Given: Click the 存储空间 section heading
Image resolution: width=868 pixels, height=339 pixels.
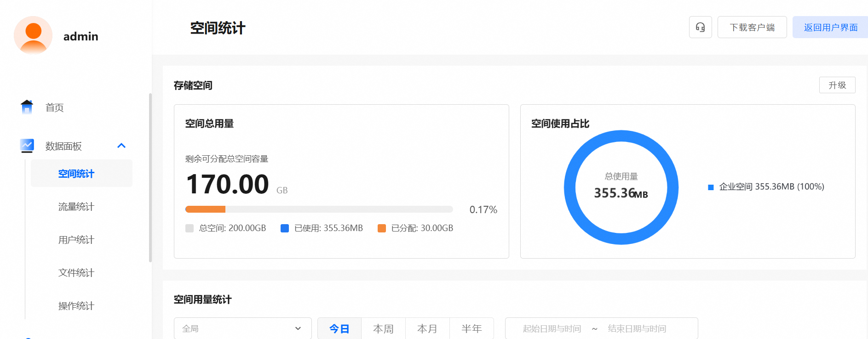Looking at the screenshot, I should [193, 85].
